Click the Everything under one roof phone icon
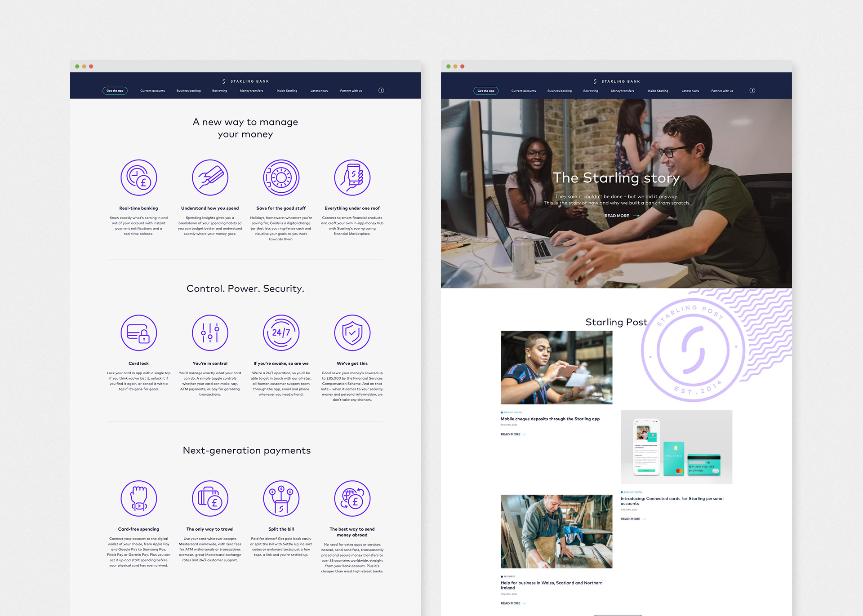This screenshot has width=863, height=616. (352, 177)
